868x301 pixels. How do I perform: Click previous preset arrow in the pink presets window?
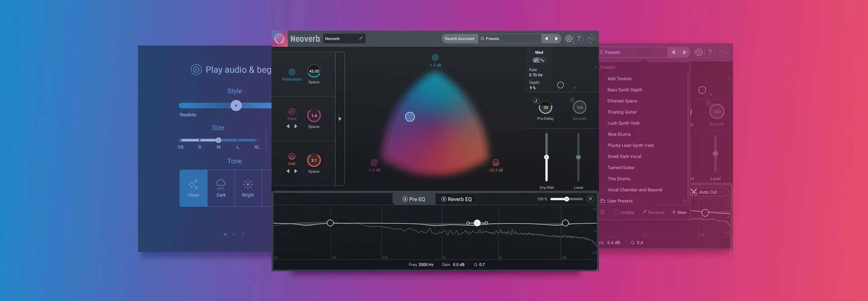coord(673,52)
